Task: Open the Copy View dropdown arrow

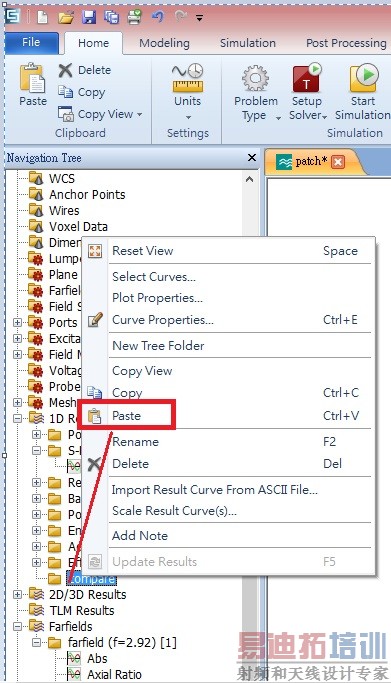Action: [x=140, y=115]
